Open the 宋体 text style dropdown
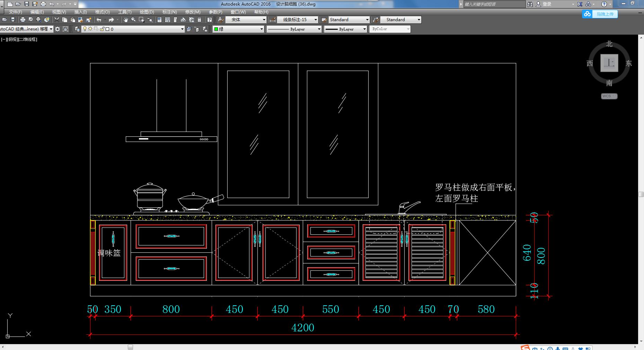This screenshot has height=350, width=644. click(246, 20)
